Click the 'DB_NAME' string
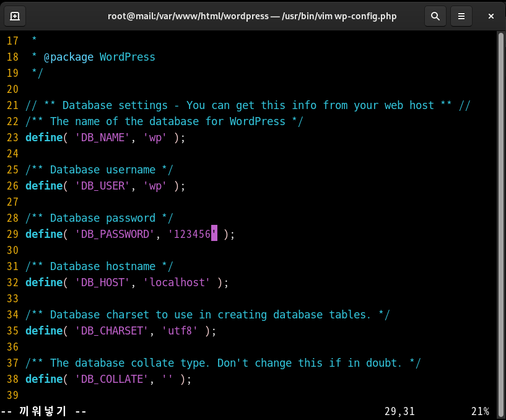Screen dimensions: 506x420 click(103, 138)
